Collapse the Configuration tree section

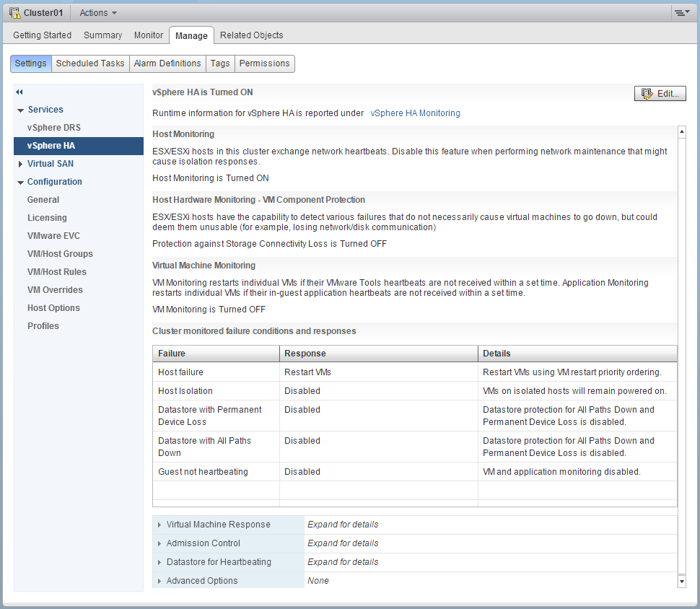tap(21, 182)
